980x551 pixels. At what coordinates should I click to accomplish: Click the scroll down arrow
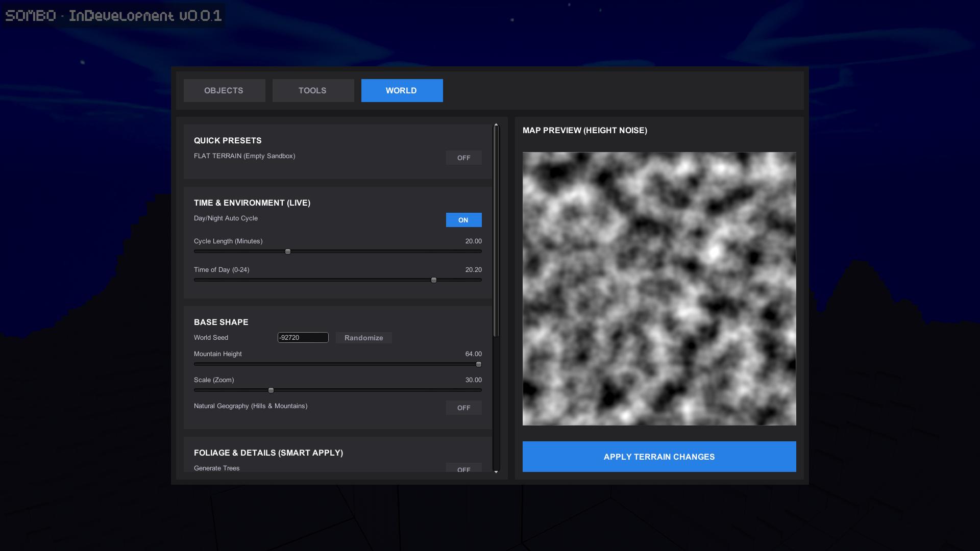496,472
